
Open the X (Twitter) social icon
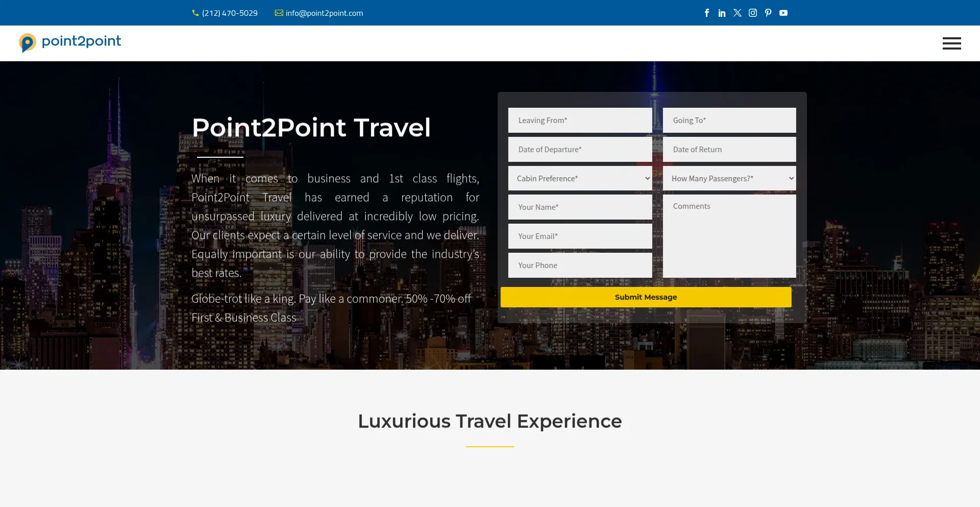(x=737, y=13)
